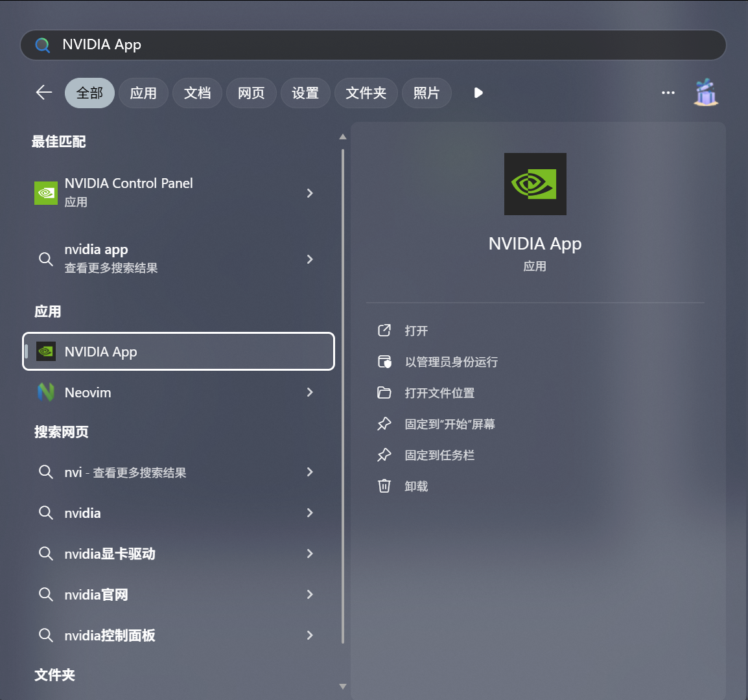Viewport: 748px width, 700px height.
Task: Switch to the 文件夹 filter tab
Action: coord(366,93)
